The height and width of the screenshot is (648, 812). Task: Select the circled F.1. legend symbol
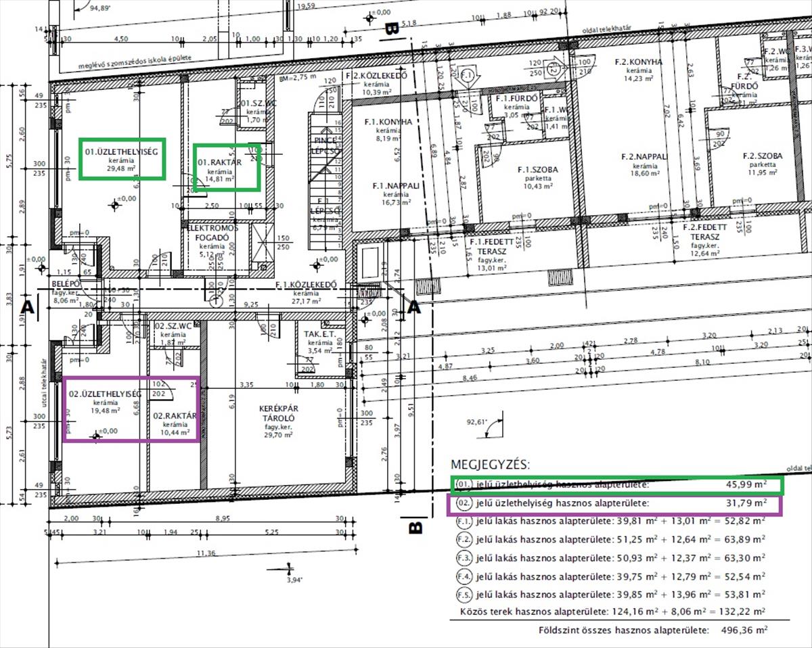coord(464,522)
